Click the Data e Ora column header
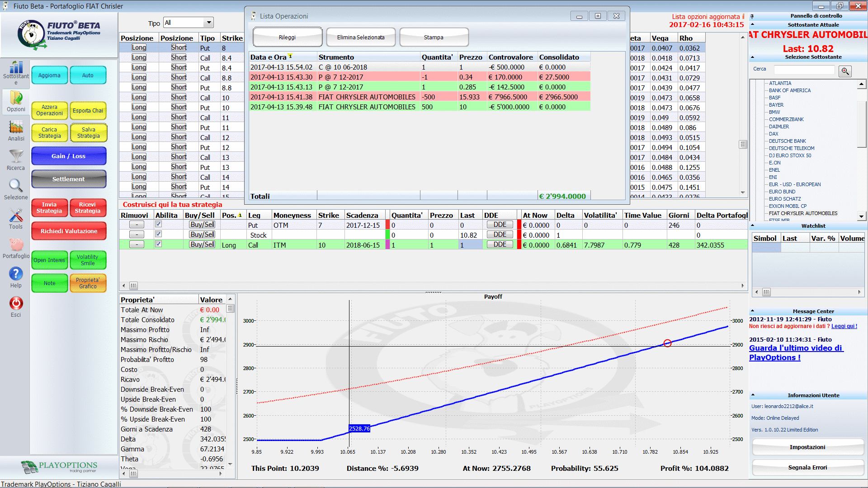The width and height of the screenshot is (868, 488). coord(283,57)
